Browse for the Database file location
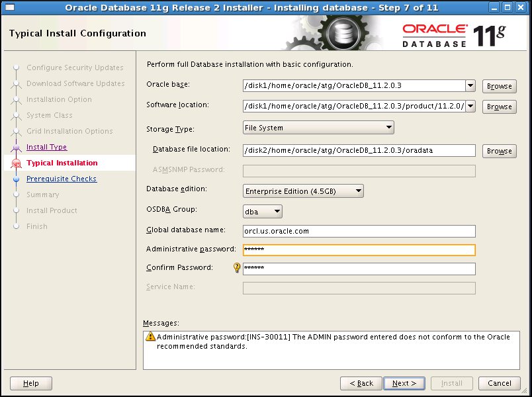Viewport: 532px width, 397px height. tap(499, 151)
